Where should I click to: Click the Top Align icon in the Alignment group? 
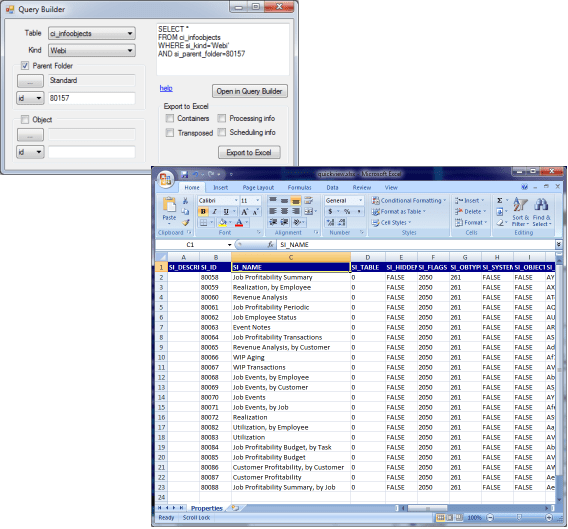tap(273, 200)
